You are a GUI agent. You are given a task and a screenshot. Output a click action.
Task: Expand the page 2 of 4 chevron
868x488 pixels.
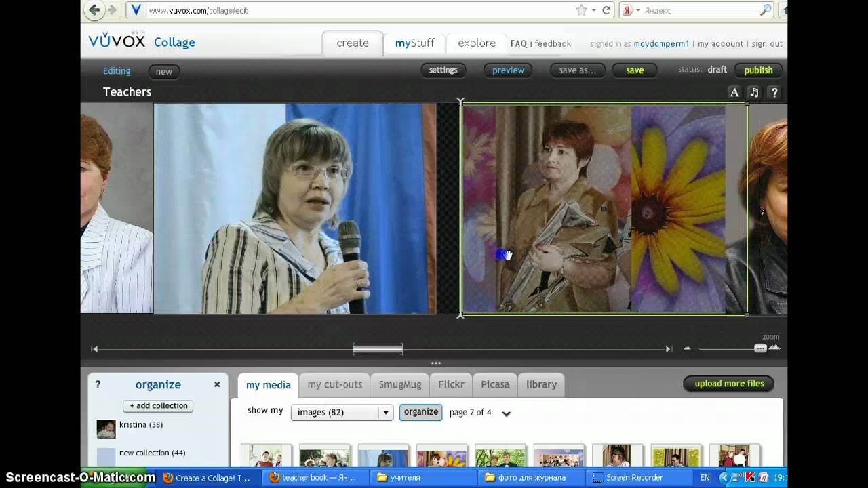(x=506, y=413)
